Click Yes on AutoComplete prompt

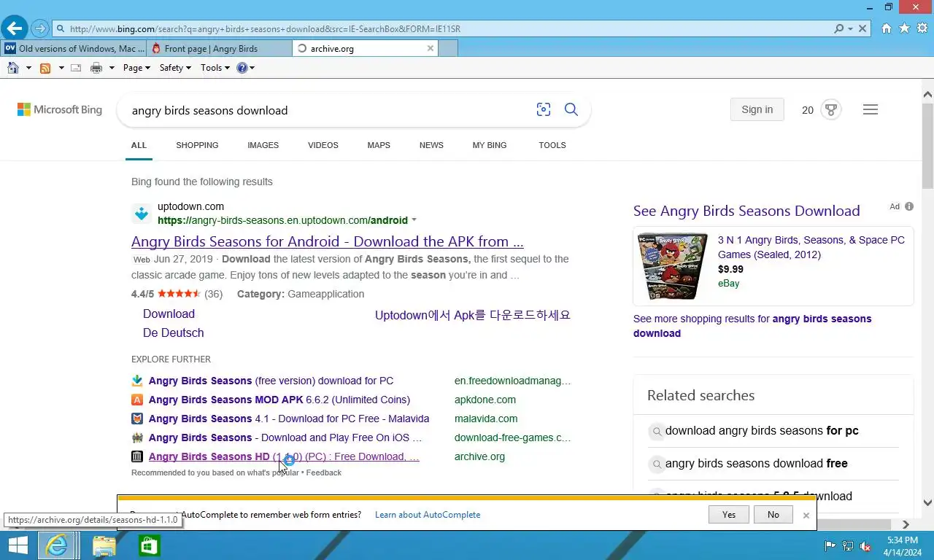pyautogui.click(x=729, y=515)
